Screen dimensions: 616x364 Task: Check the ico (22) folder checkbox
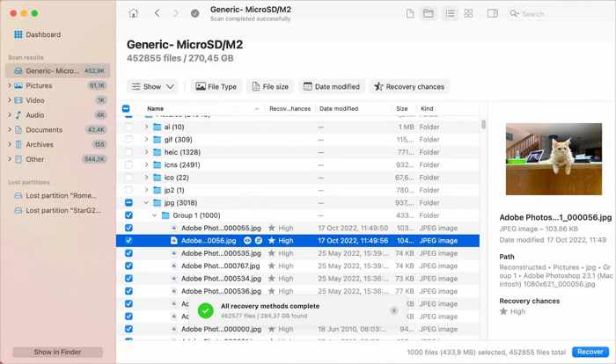pos(128,178)
